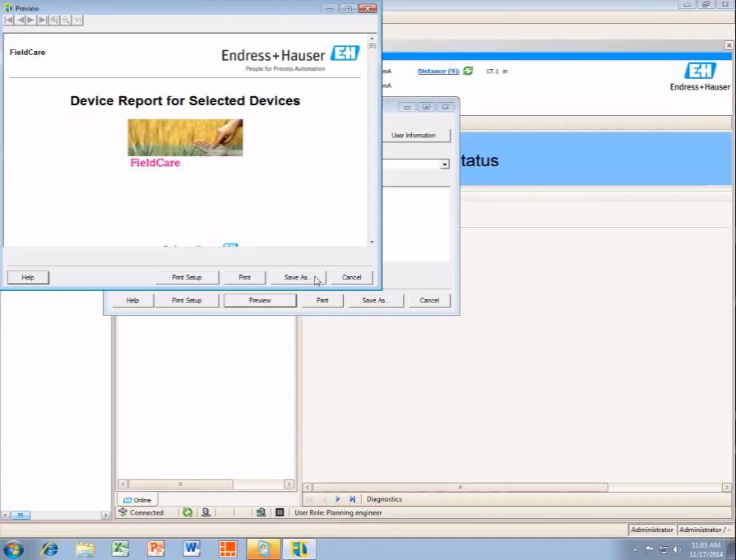The width and height of the screenshot is (736, 560).
Task: Click the green cyclic refresh status icon
Action: pos(187,512)
